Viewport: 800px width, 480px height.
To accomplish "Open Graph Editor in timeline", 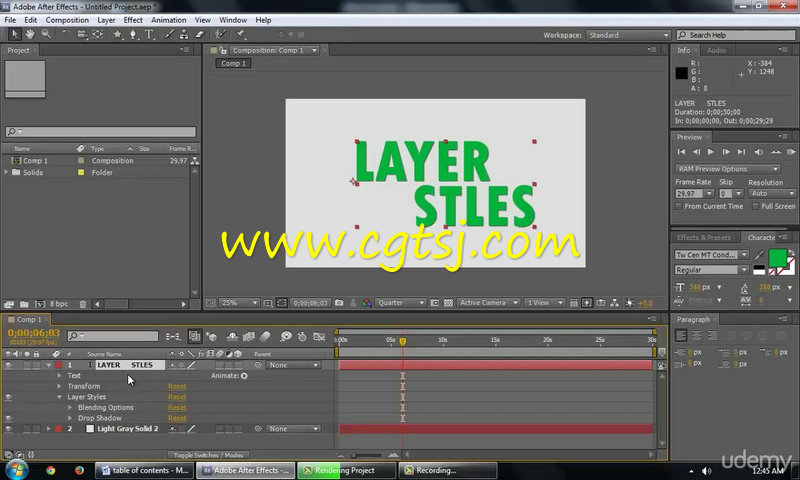I will click(319, 336).
